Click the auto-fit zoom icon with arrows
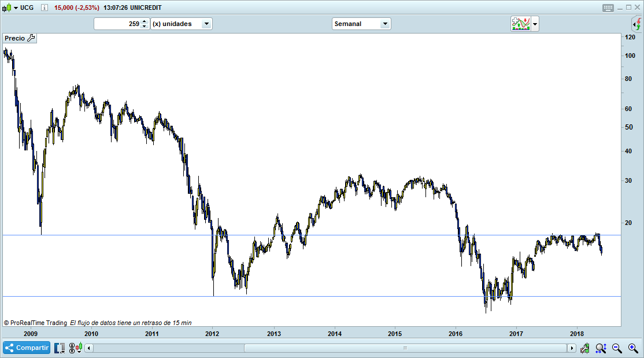This screenshot has width=644, height=358. pyautogui.click(x=601, y=348)
